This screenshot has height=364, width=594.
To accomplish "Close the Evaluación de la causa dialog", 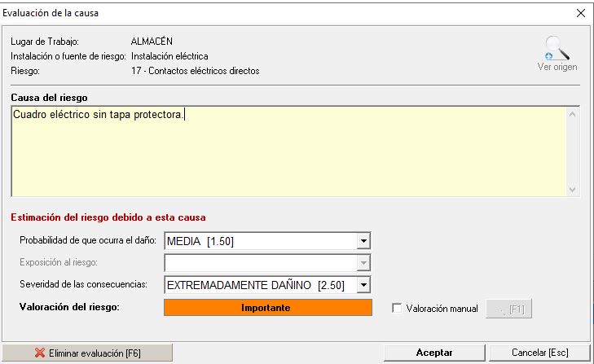I will (x=580, y=12).
